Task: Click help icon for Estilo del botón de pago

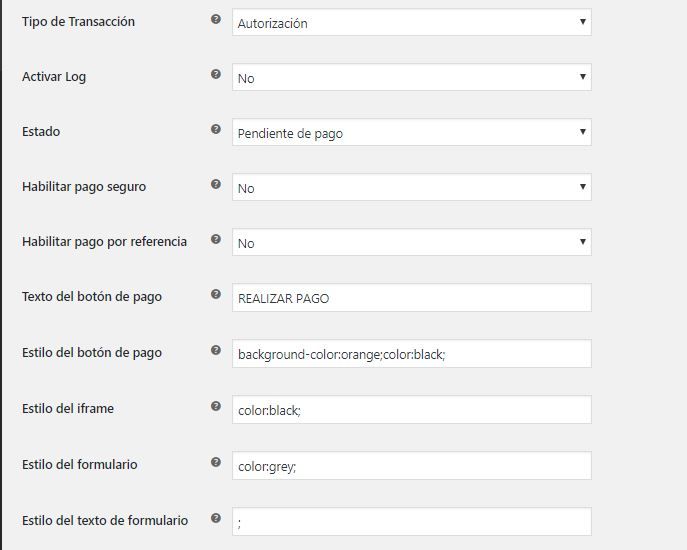Action: tap(216, 350)
